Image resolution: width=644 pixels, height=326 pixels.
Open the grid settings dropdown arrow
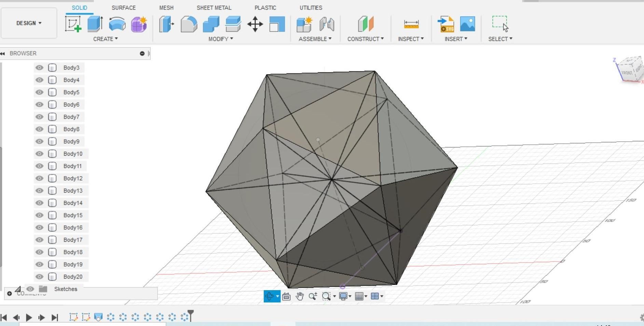[x=366, y=296]
